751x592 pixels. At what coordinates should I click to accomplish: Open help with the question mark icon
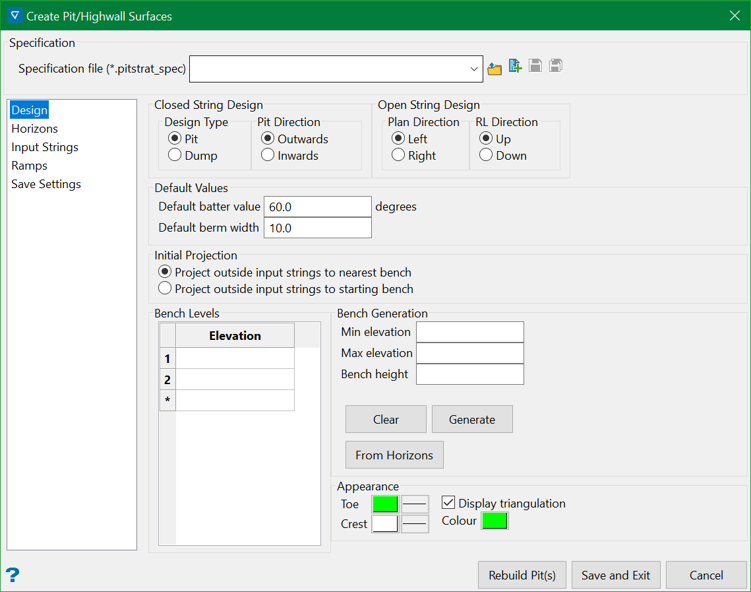(13, 575)
